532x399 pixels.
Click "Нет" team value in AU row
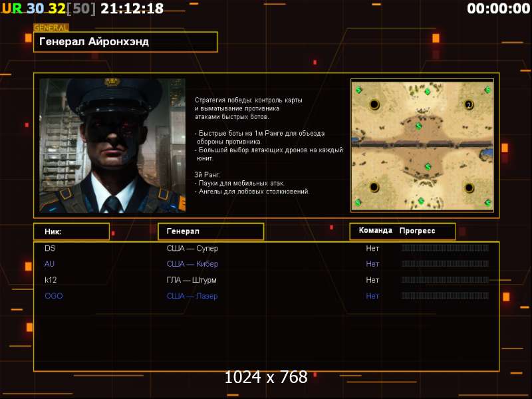[x=372, y=264]
